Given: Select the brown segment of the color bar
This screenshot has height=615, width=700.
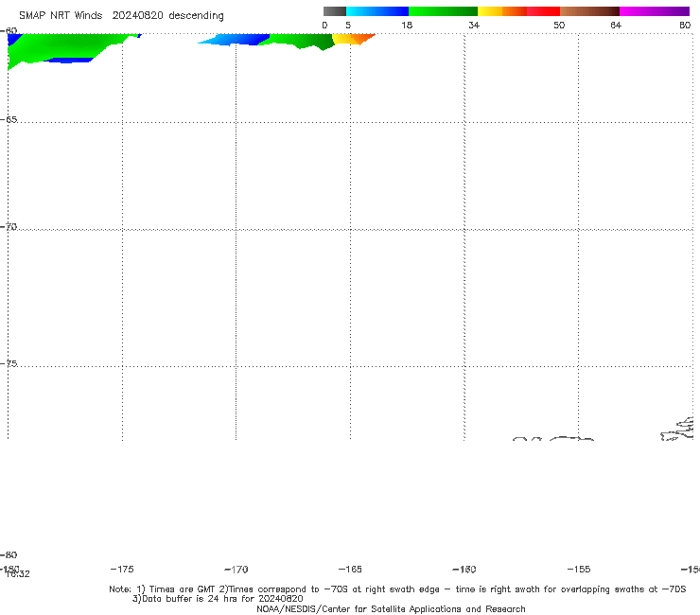Looking at the screenshot, I should tap(589, 11).
